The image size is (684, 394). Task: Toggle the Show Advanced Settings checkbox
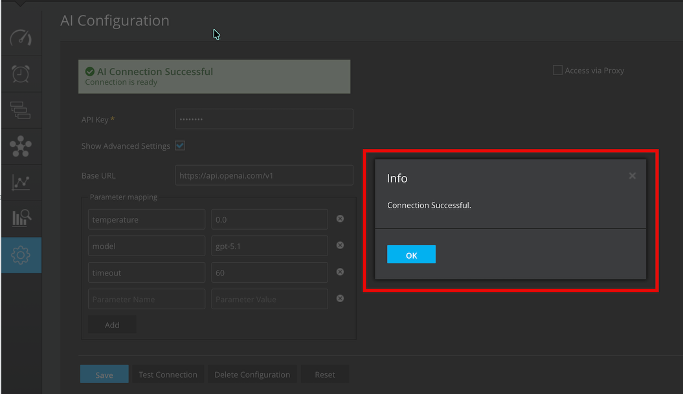[180, 145]
